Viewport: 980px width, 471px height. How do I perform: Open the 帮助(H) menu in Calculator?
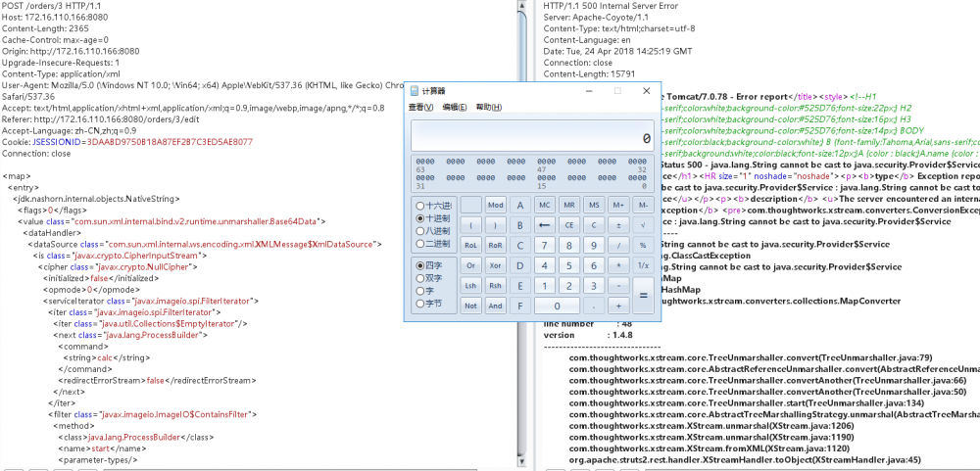tap(489, 108)
